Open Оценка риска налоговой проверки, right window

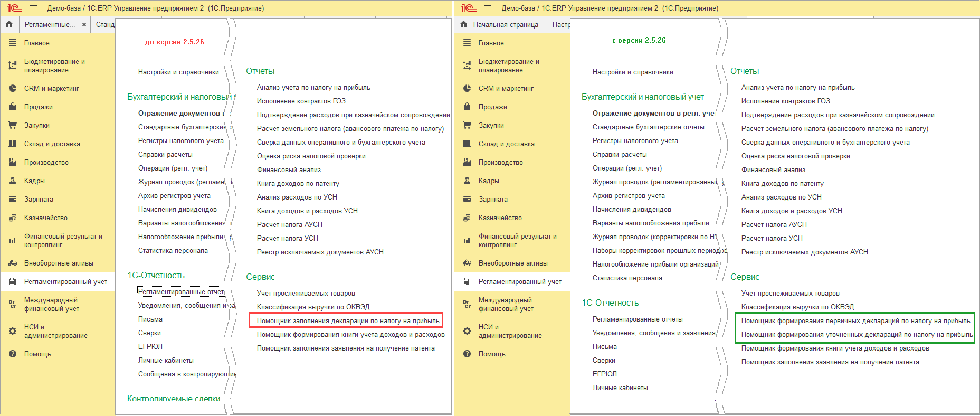pos(795,156)
